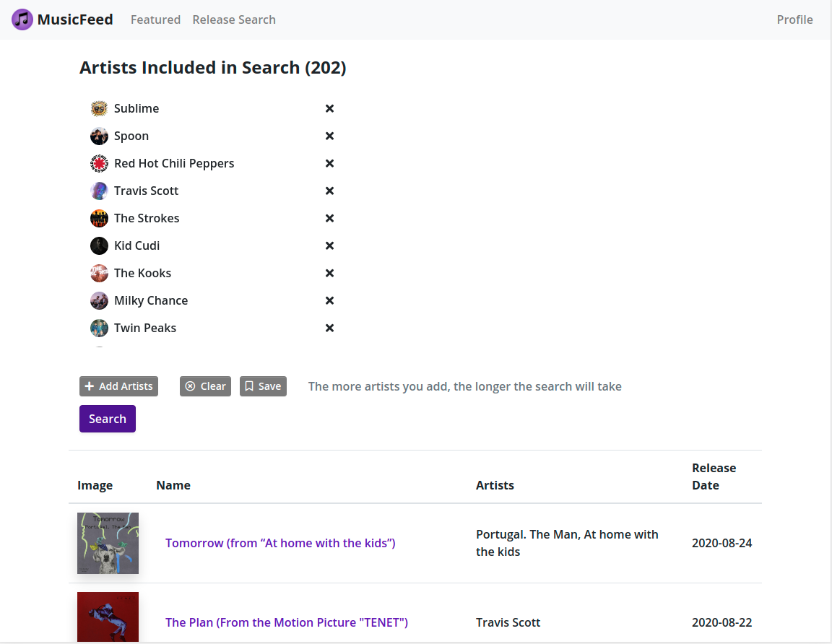Click Travis Scott's artist avatar
The width and height of the screenshot is (832, 644).
coord(99,191)
